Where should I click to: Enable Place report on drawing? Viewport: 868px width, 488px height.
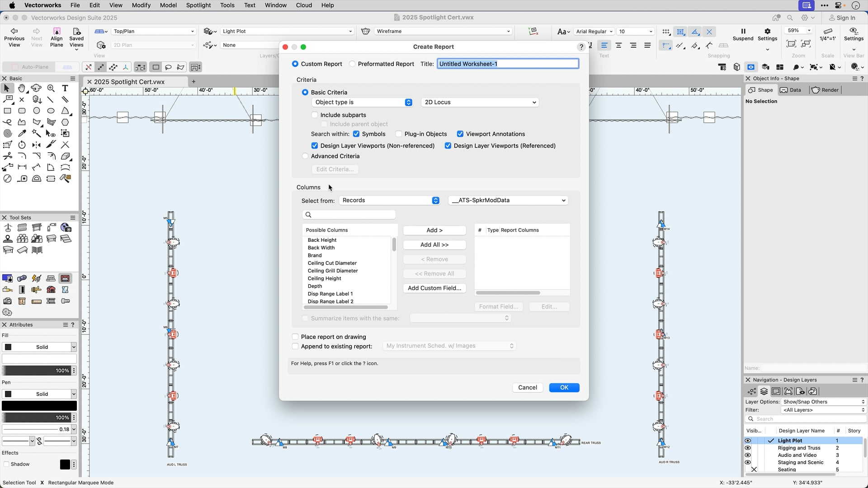[295, 337]
